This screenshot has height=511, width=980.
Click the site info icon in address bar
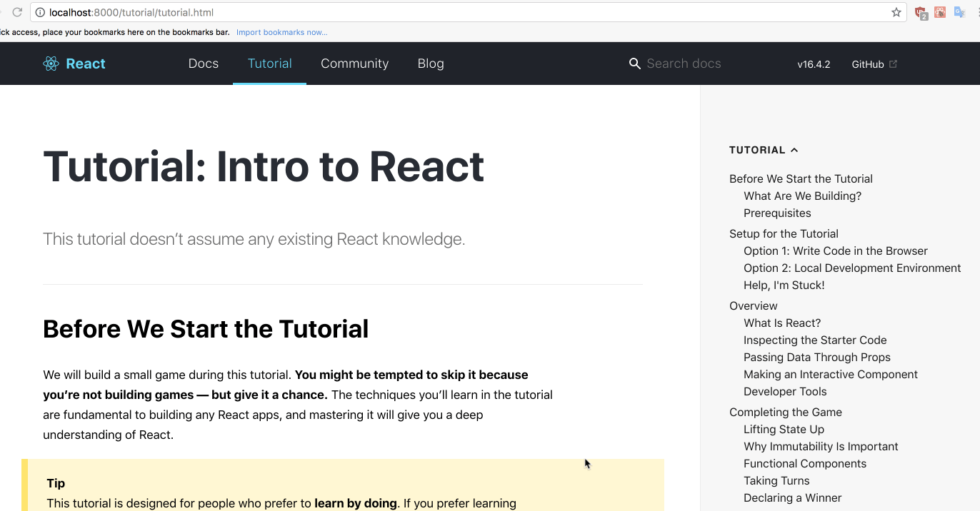(40, 12)
